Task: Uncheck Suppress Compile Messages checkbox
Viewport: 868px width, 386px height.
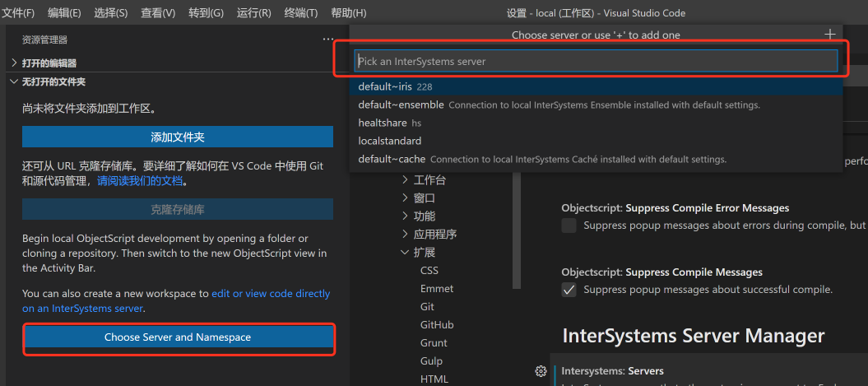Action: pos(569,290)
